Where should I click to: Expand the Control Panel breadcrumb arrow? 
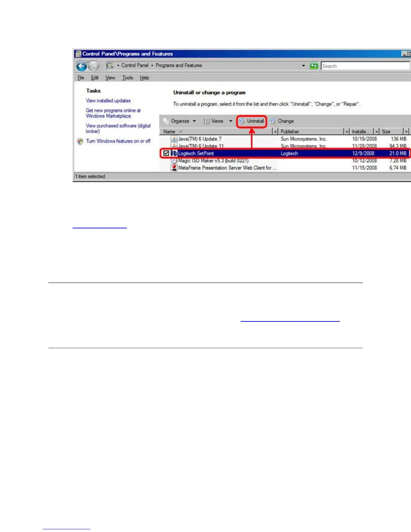point(152,65)
